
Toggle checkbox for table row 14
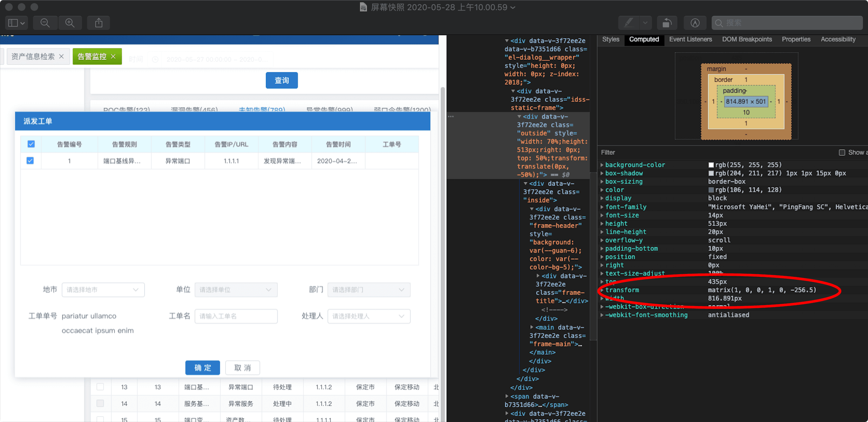(100, 403)
